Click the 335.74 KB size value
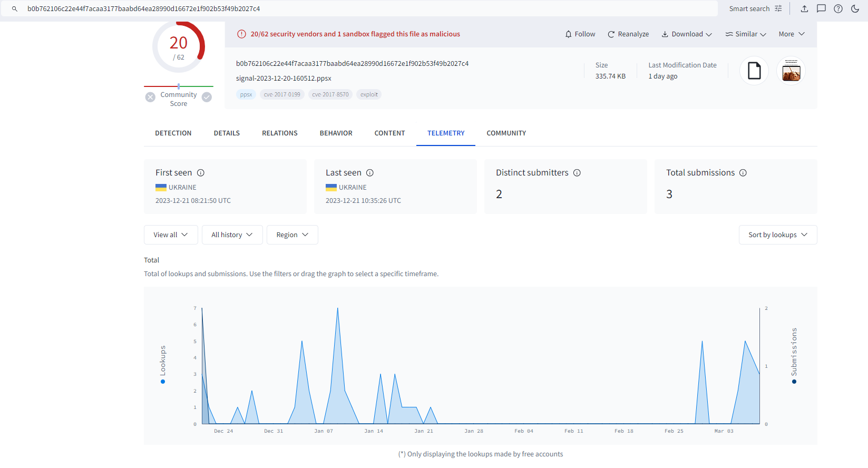 coord(610,76)
